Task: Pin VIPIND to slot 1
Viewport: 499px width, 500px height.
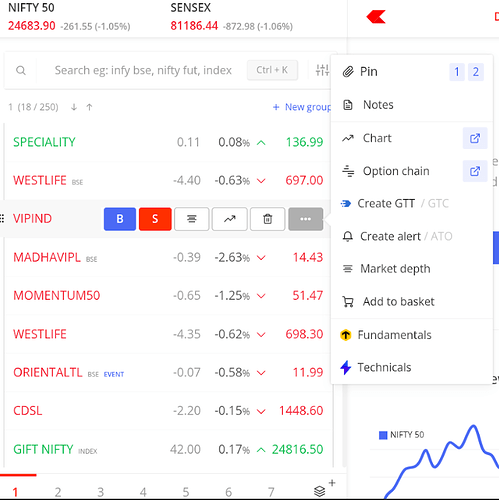Action: (457, 72)
